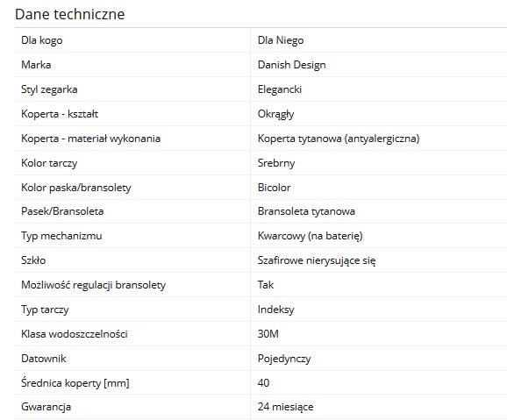Screen dimensions: 507x420
Task: Click the '24 miesiące' warranty value
Action: click(285, 407)
